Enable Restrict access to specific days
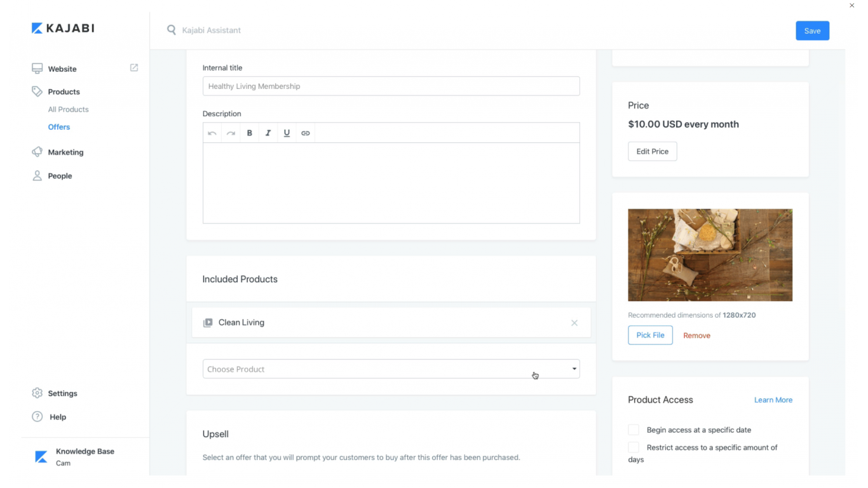Image resolution: width=868 pixels, height=488 pixels. tap(634, 447)
